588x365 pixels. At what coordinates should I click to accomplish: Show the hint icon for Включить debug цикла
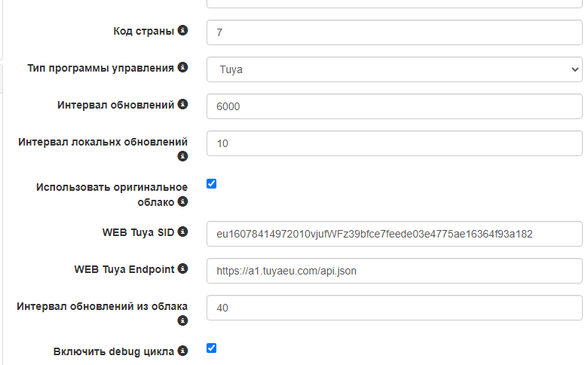182,351
